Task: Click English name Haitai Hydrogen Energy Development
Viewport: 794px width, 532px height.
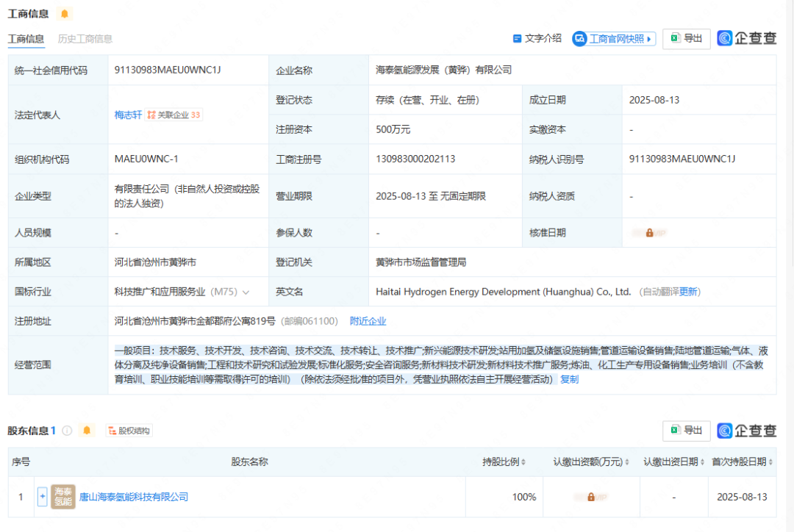Action: point(504,292)
